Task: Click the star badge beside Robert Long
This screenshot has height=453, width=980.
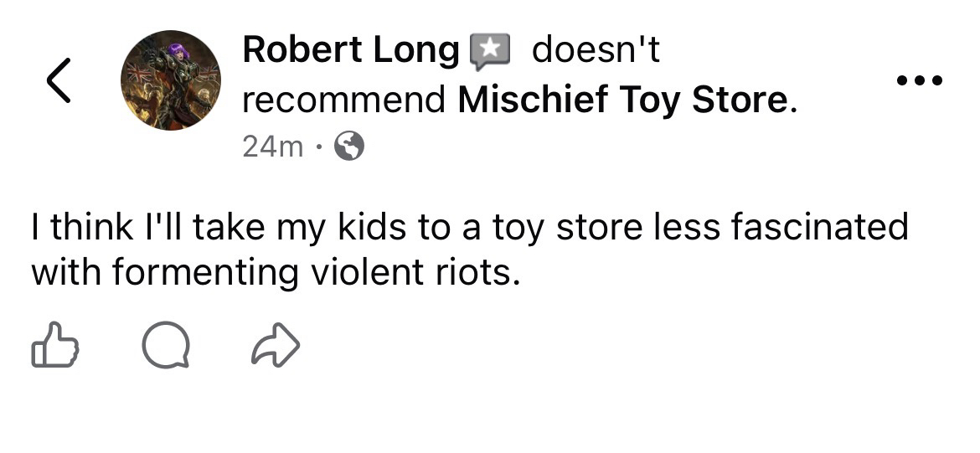Action: 491,52
